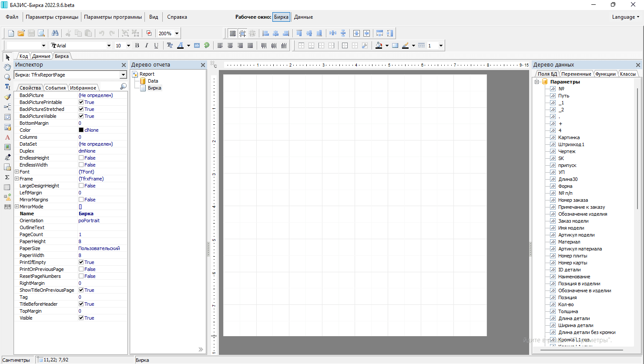Open Параметры программы settings

pyautogui.click(x=113, y=17)
